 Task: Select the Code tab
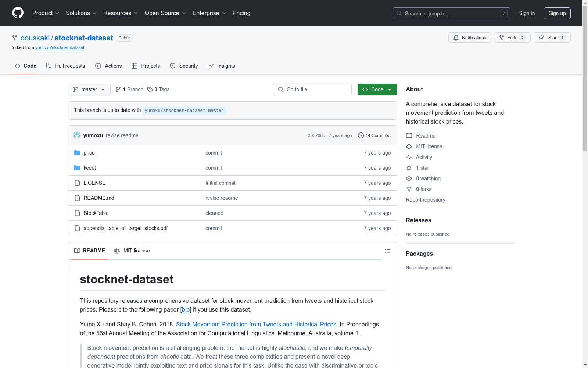click(25, 66)
